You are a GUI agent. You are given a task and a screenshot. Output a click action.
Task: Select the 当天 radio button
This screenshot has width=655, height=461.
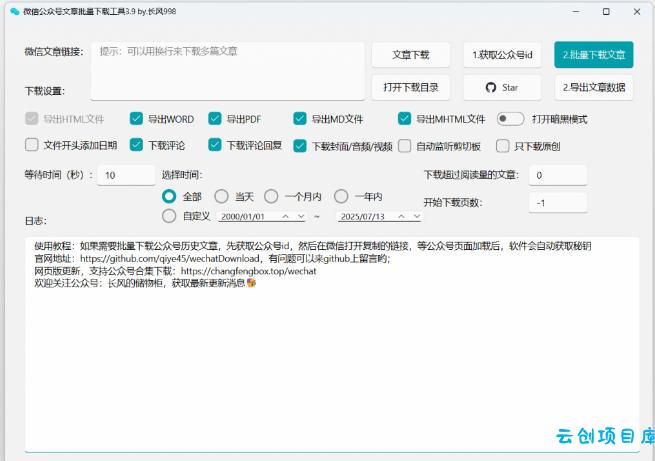[221, 196]
